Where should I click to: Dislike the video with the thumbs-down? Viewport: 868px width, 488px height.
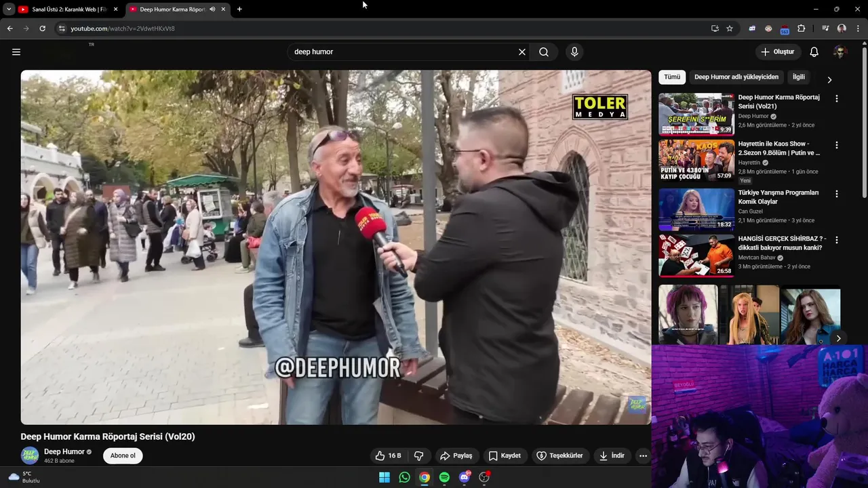(x=418, y=455)
